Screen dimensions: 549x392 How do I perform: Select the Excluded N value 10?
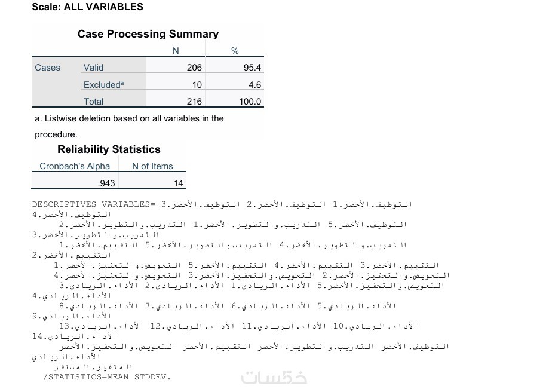[197, 85]
